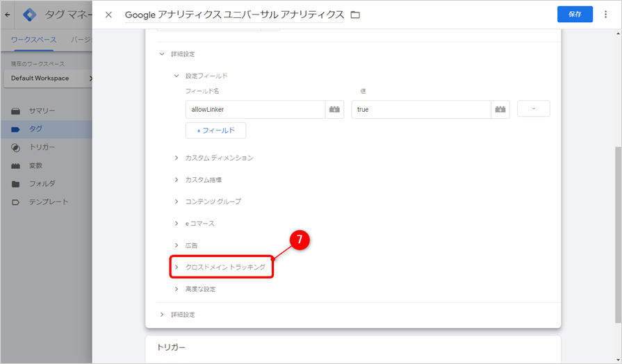Click the scrollbar up arrow
The height and width of the screenshot is (364, 622).
point(618,34)
